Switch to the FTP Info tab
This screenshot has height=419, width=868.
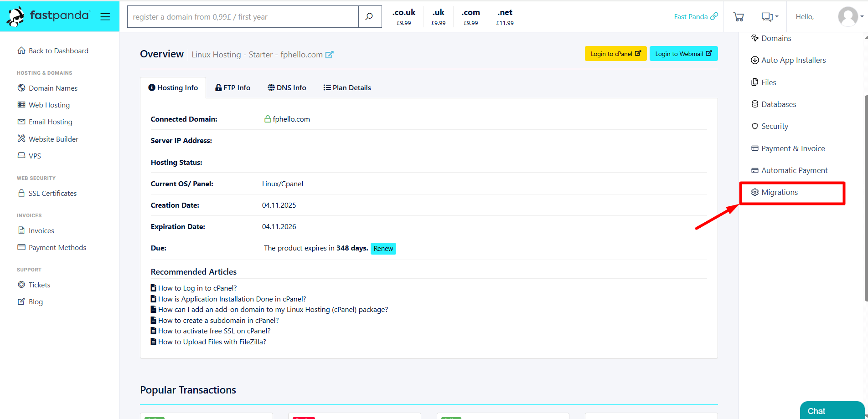pos(232,88)
